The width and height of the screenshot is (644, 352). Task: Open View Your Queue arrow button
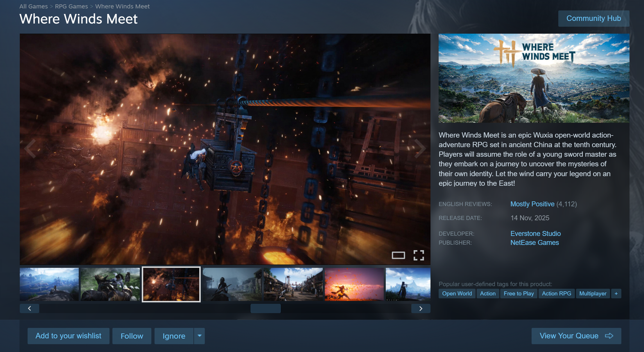(x=576, y=336)
